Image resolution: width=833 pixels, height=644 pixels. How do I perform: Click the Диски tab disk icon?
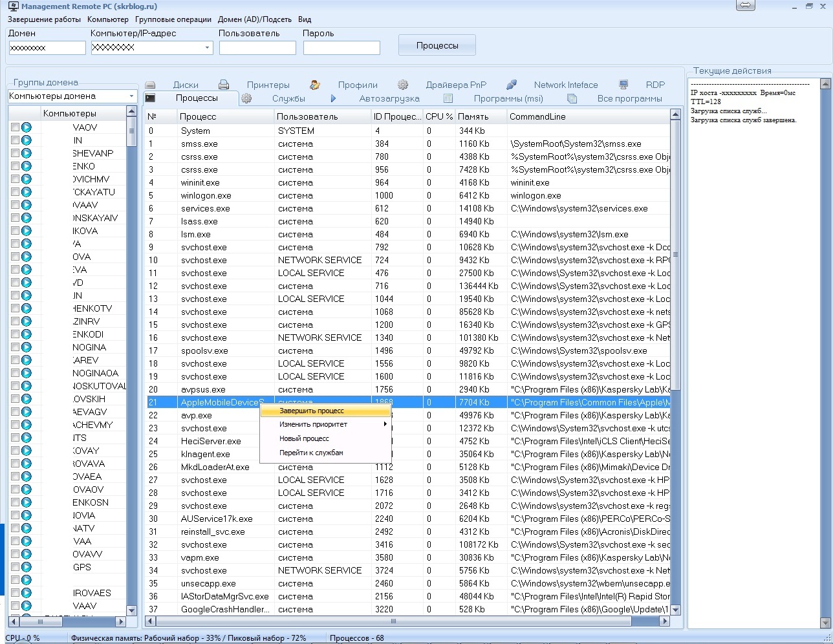(150, 85)
